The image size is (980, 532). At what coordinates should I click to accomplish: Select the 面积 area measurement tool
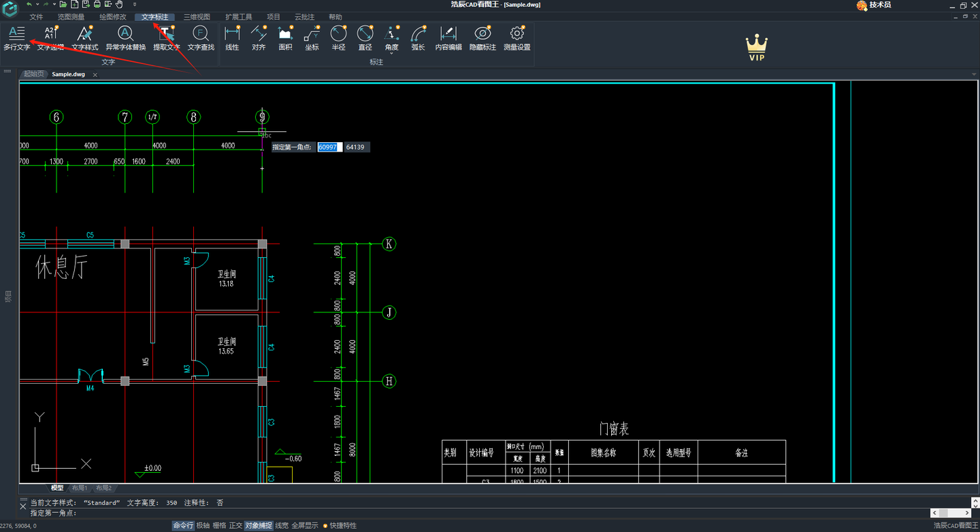[285, 38]
